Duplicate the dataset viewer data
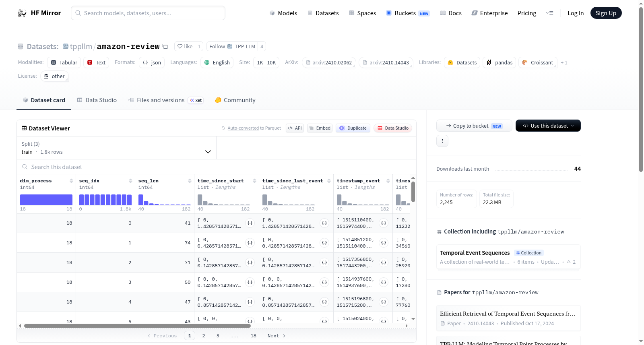The width and height of the screenshot is (644, 345). (353, 128)
